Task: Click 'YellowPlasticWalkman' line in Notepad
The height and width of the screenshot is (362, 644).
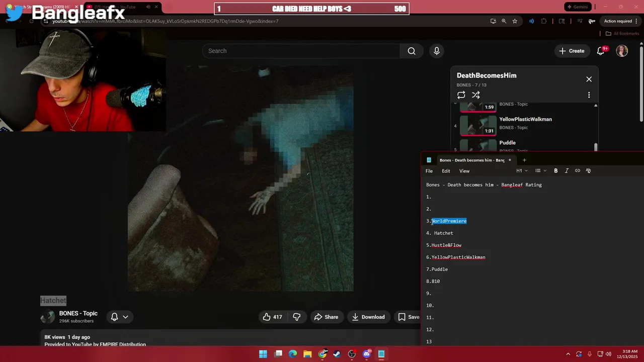Action: (x=456, y=257)
